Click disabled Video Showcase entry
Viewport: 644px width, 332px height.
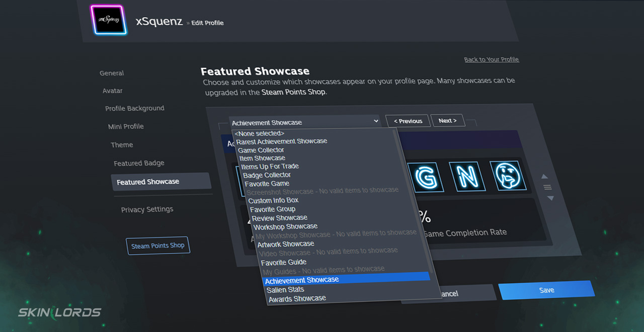328,252
